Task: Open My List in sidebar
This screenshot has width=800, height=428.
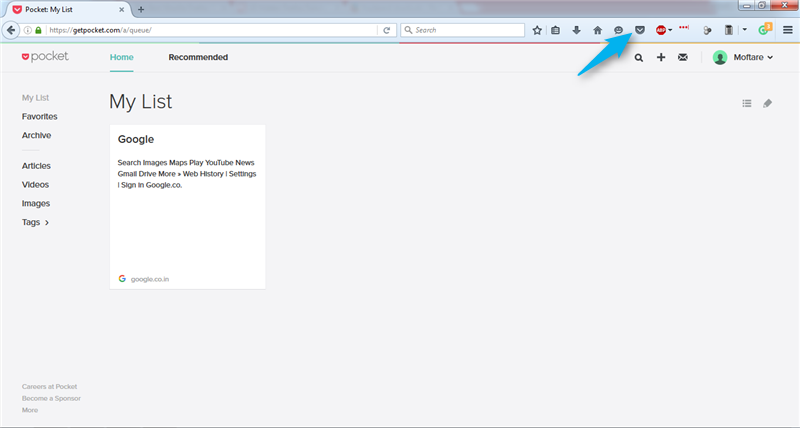Action: 35,97
